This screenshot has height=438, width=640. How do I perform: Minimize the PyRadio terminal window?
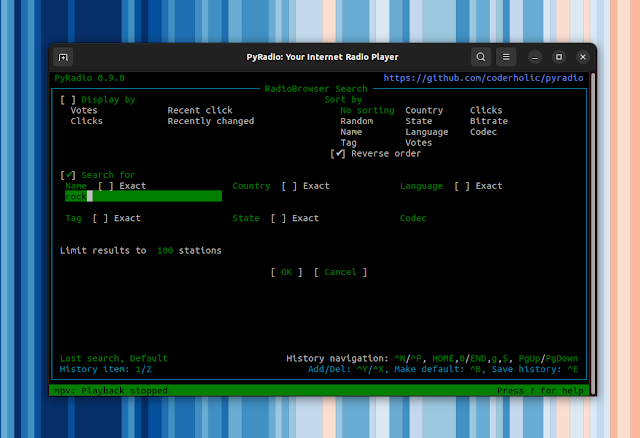point(534,57)
